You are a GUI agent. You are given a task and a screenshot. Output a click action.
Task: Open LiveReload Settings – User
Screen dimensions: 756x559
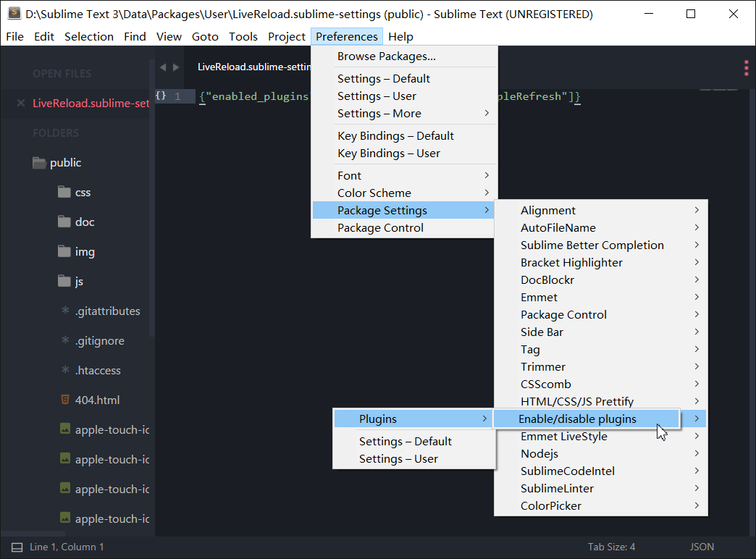tap(413, 458)
